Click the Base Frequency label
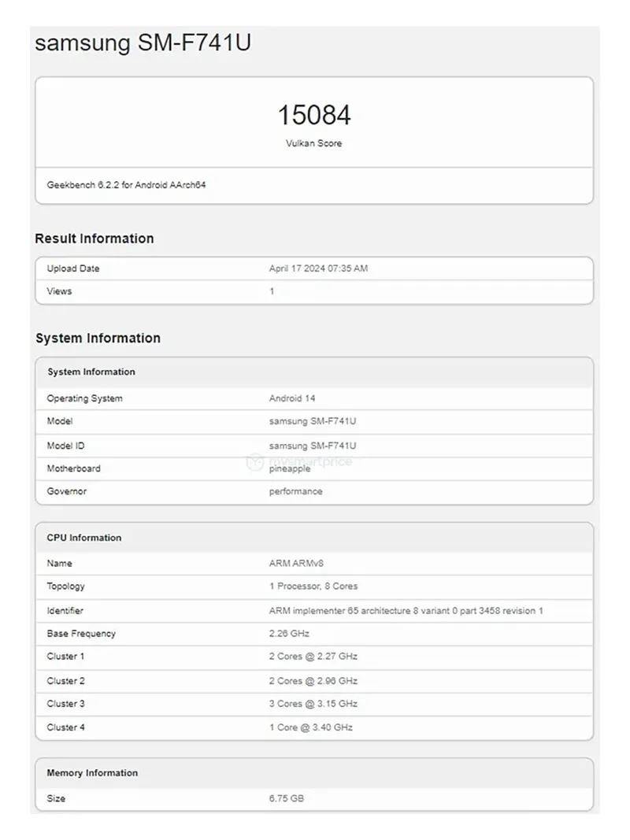The width and height of the screenshot is (630, 840). pos(81,634)
